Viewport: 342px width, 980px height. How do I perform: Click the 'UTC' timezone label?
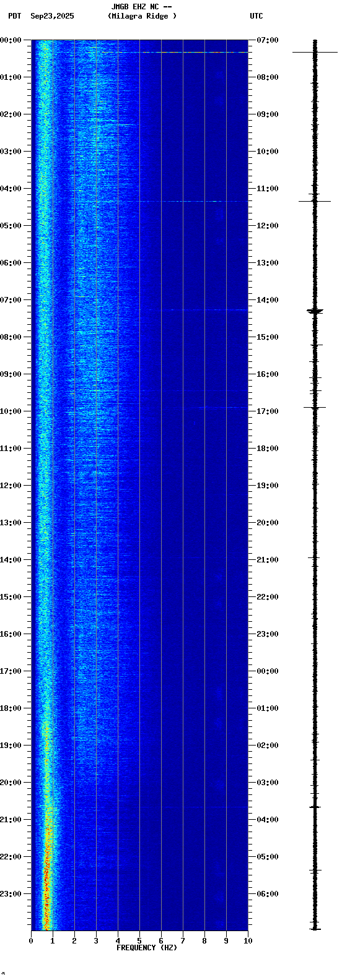(x=256, y=16)
